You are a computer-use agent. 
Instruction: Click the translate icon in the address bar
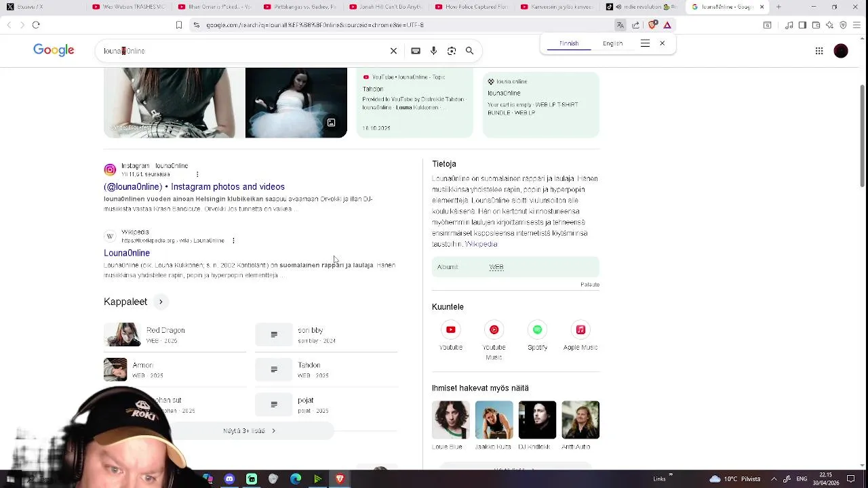620,25
